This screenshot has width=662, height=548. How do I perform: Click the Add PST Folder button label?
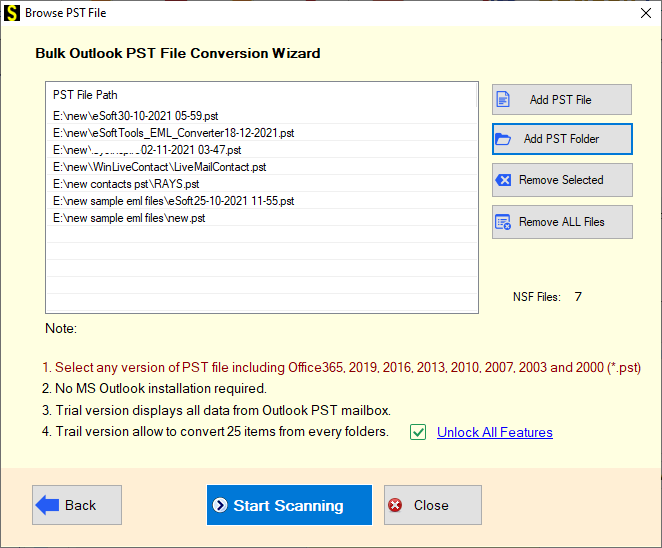click(561, 139)
